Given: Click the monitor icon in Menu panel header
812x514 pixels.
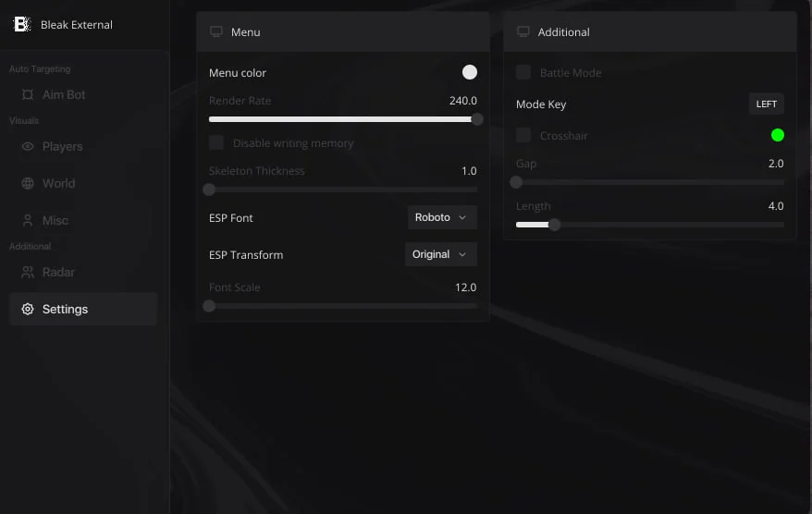Looking at the screenshot, I should [215, 31].
